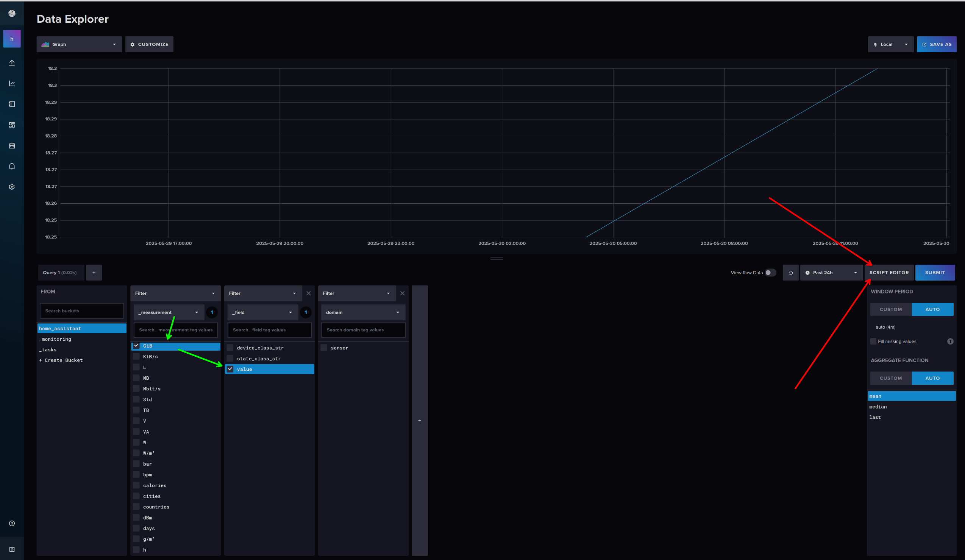Viewport: 965px width, 560px height.
Task: Check the KiB/s measurement checkbox
Action: pyautogui.click(x=136, y=356)
